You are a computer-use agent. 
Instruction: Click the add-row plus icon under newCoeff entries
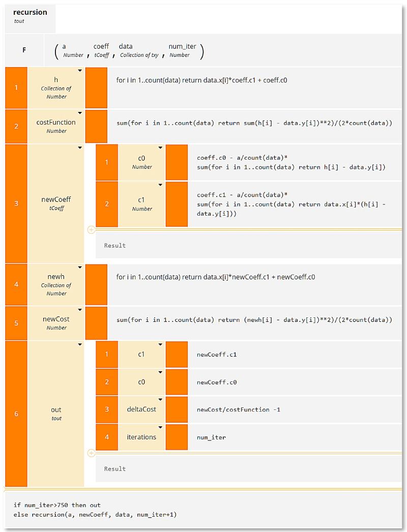click(92, 230)
